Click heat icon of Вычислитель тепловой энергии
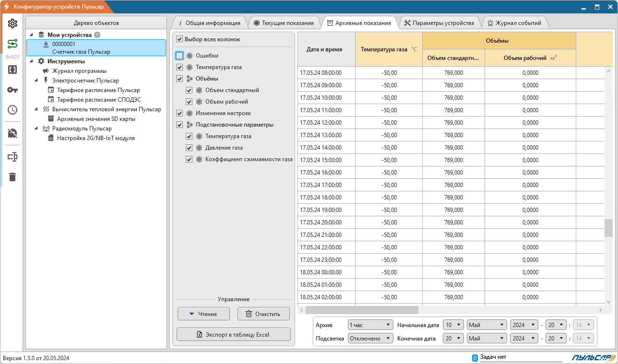Image resolution: width=618 pixels, height=364 pixels. [x=46, y=109]
